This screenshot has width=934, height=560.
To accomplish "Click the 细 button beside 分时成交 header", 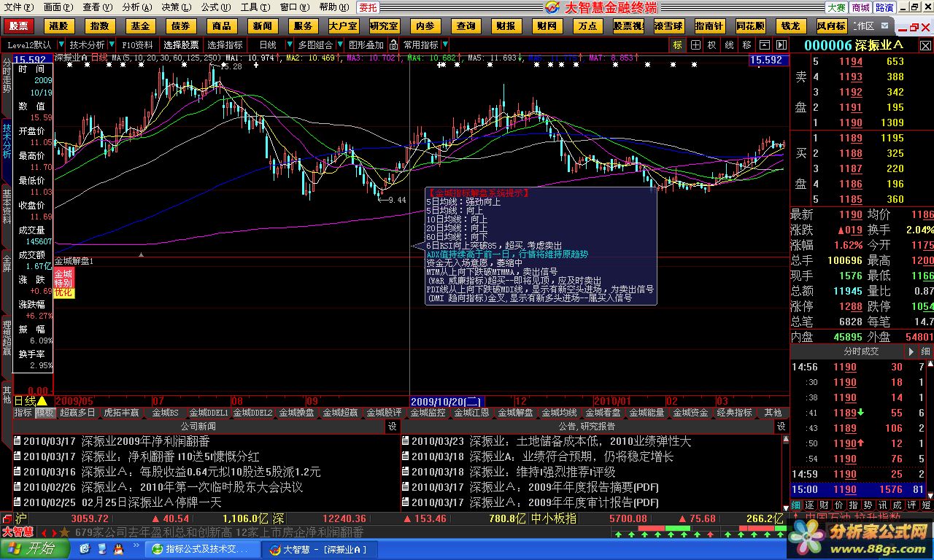I will click(925, 351).
